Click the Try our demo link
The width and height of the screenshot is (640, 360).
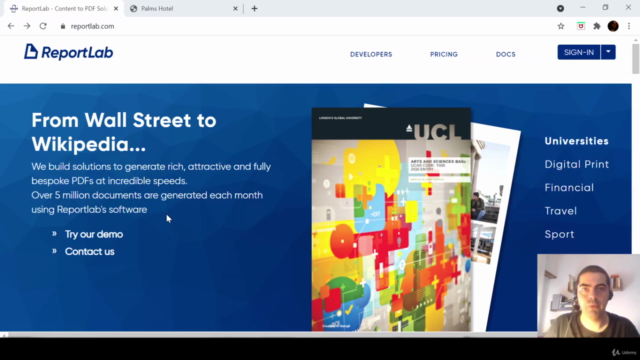click(x=94, y=234)
